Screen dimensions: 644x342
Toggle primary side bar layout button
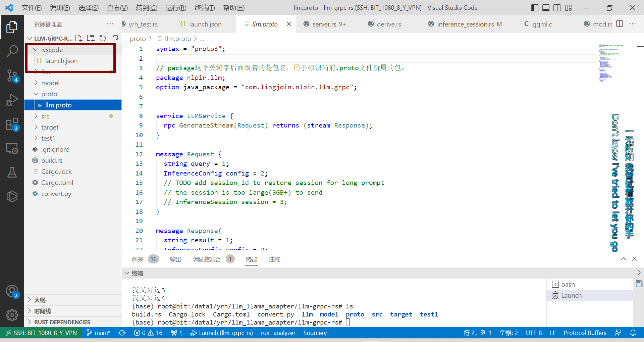click(535, 8)
